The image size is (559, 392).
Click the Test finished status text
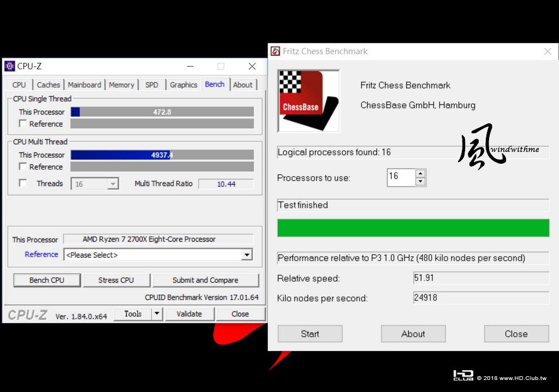pyautogui.click(x=302, y=205)
